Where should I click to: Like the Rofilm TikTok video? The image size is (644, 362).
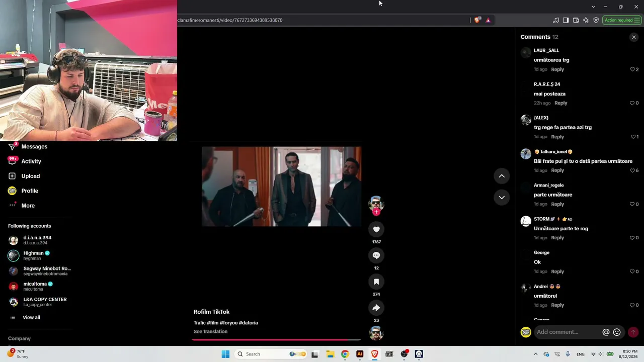(376, 229)
